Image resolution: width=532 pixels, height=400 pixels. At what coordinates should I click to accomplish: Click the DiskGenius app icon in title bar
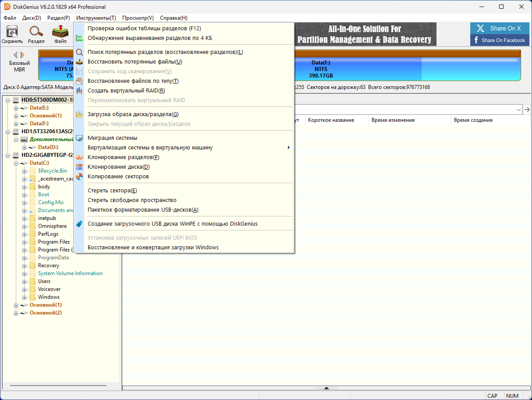click(7, 7)
